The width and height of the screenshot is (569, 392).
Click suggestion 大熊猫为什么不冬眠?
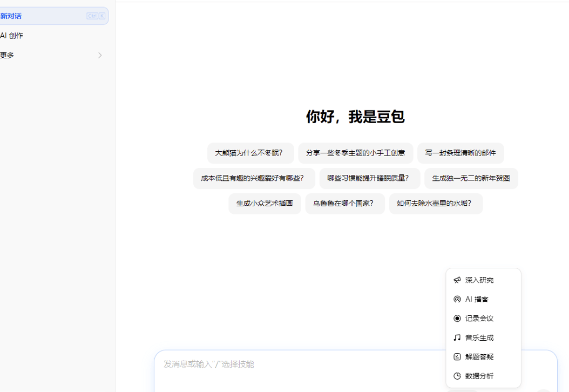point(250,153)
